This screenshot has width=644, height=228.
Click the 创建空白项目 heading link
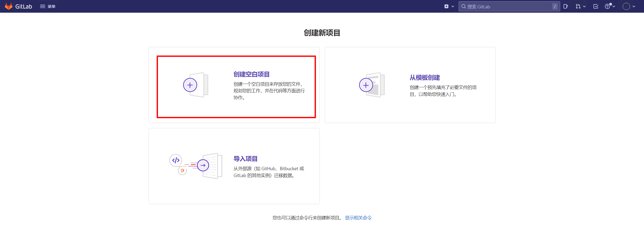pos(251,74)
